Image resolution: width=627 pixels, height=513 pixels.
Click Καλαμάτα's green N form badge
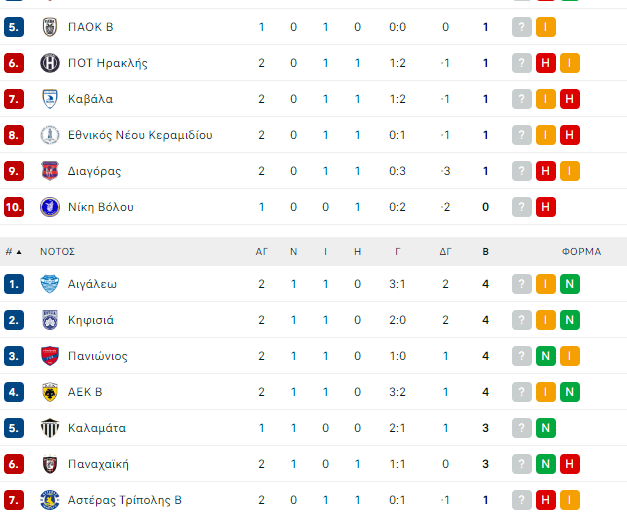point(546,428)
